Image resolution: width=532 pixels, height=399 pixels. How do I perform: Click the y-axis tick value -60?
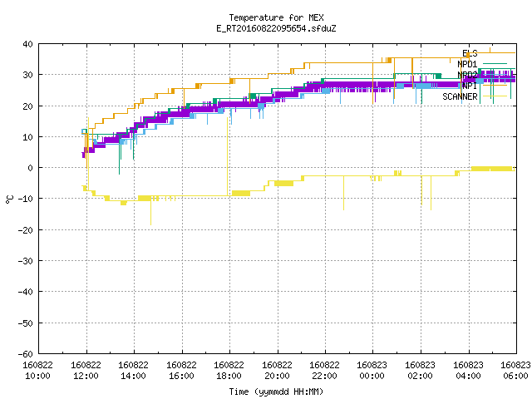(26, 354)
